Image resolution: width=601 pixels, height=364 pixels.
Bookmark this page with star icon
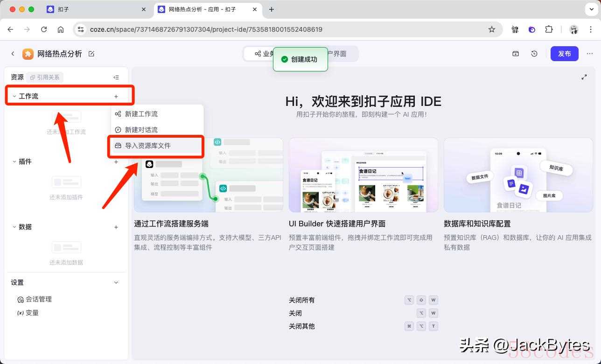492,29
